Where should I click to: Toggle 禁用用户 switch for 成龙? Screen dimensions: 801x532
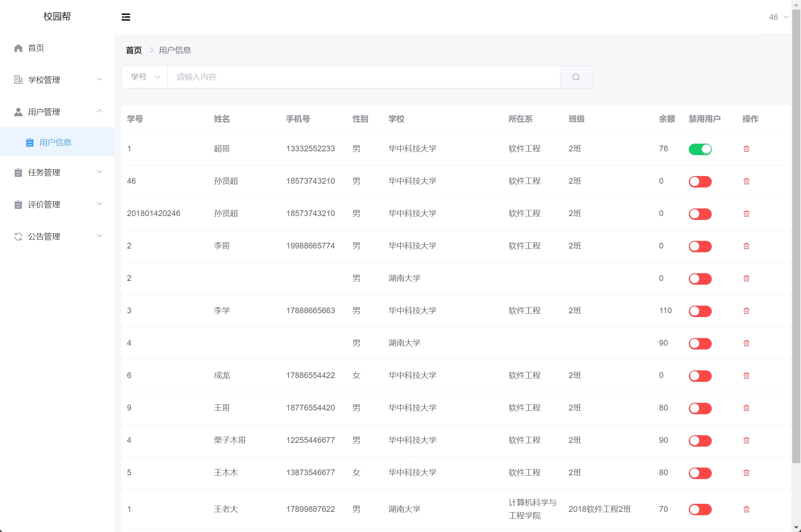click(700, 376)
